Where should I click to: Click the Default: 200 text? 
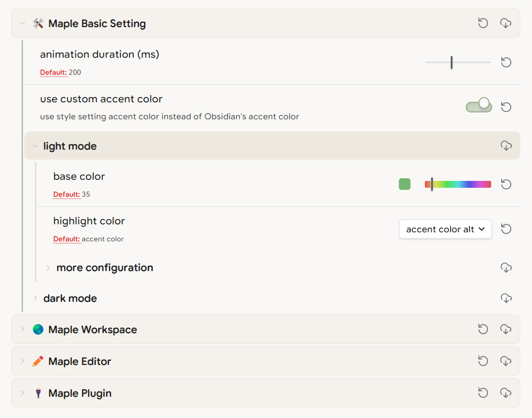[60, 72]
